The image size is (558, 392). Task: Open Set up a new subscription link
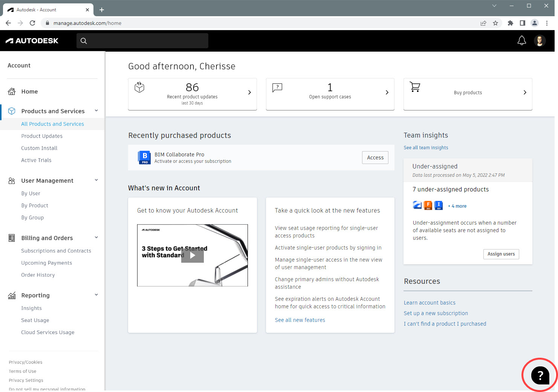(x=436, y=313)
